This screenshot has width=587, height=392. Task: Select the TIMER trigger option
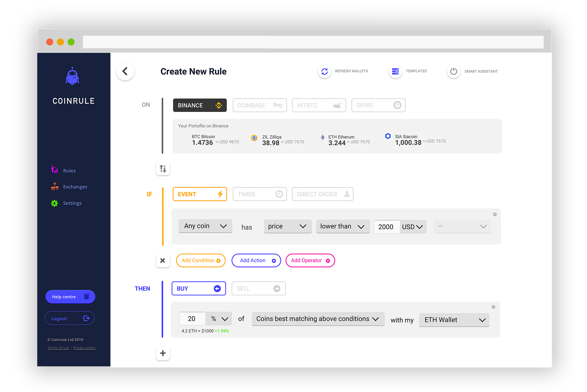[x=260, y=194]
